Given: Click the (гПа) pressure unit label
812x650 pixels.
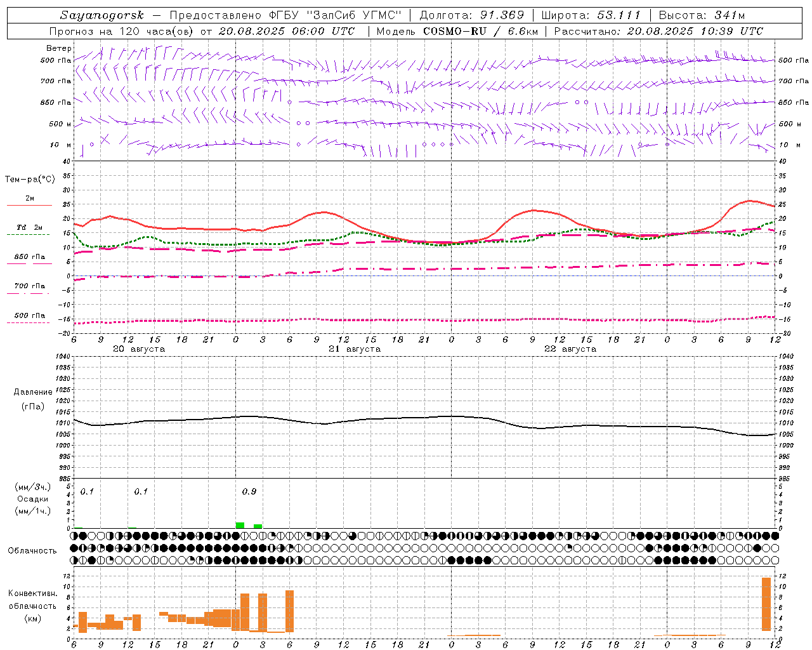Looking at the screenshot, I should [x=33, y=407].
